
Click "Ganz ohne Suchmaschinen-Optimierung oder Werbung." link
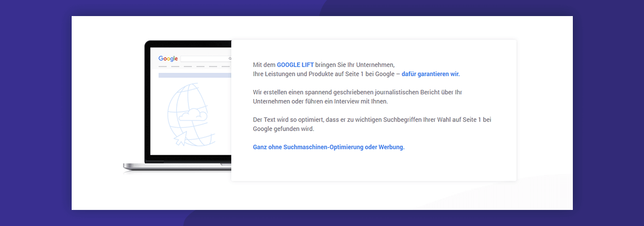pos(329,147)
